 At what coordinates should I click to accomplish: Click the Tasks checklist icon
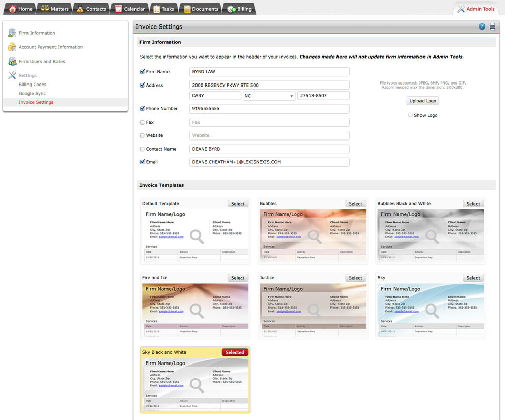tap(156, 9)
